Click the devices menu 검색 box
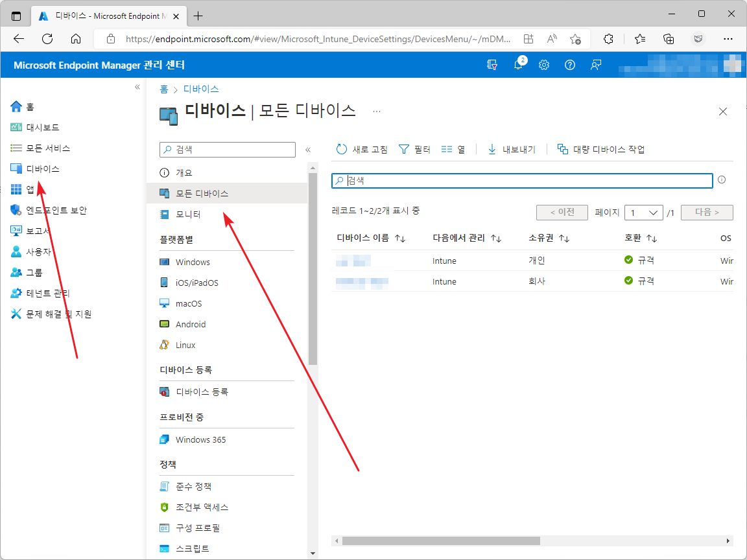747x560 pixels. [227, 150]
